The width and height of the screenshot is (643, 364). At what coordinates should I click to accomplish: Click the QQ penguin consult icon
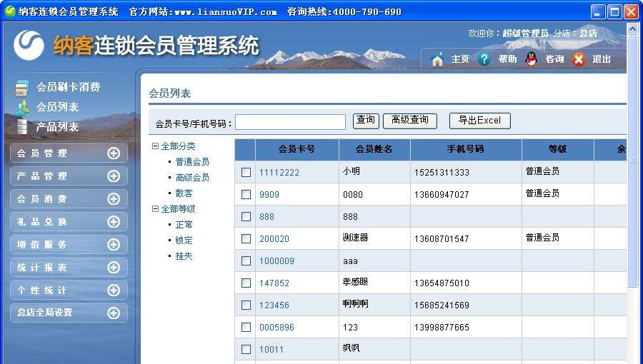click(532, 59)
